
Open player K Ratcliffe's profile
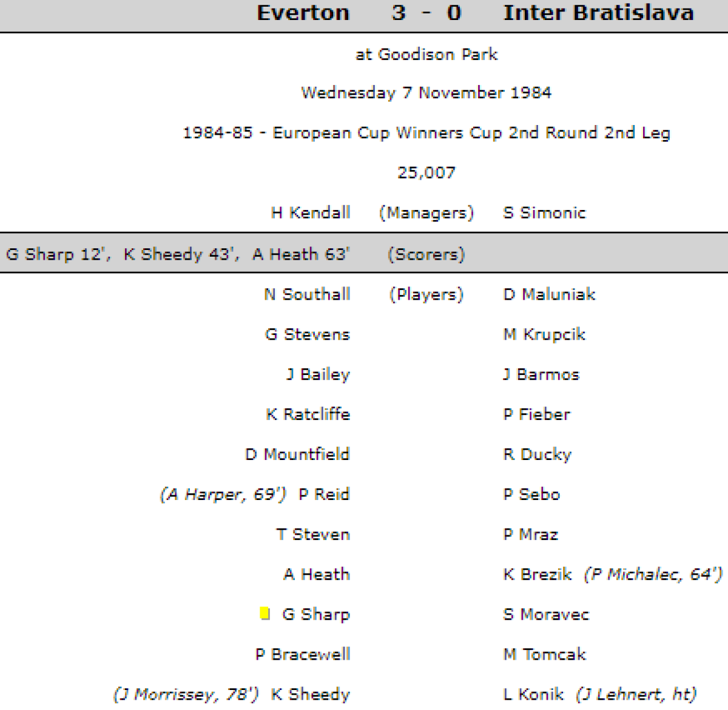308,414
